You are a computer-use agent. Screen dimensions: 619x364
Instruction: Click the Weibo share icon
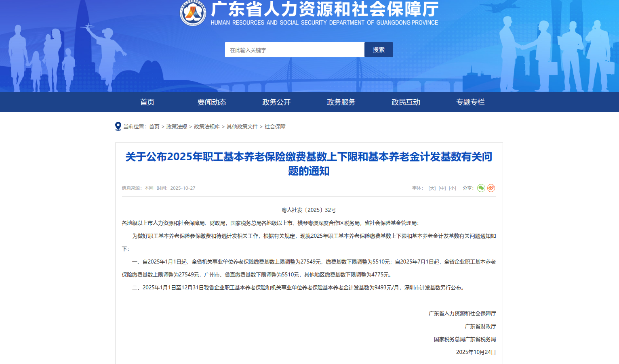[491, 188]
